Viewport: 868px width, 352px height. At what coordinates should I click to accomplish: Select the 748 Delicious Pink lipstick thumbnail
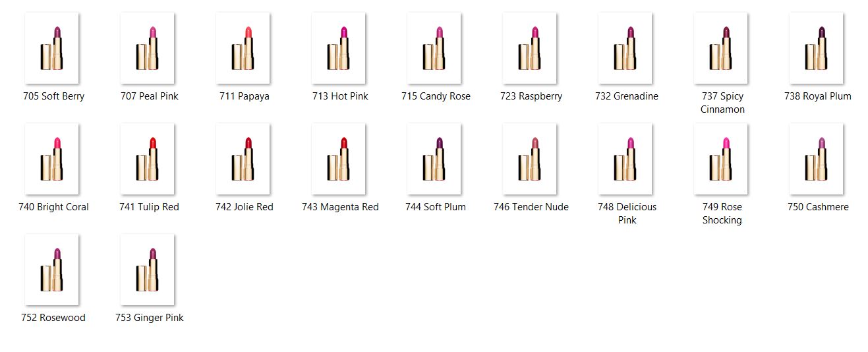tap(625, 159)
